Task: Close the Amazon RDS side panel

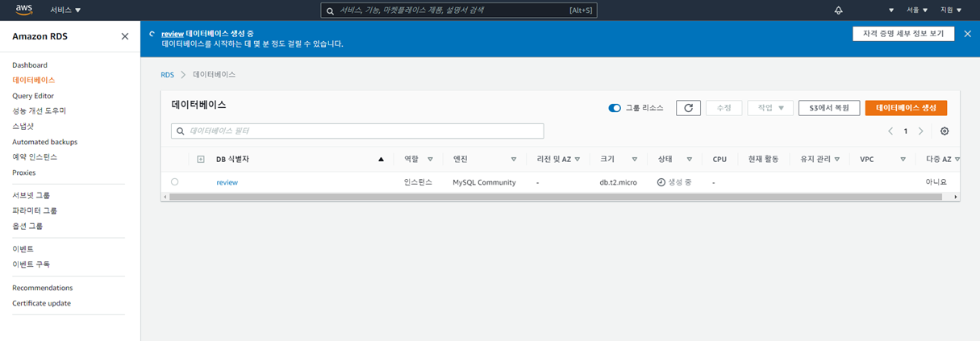Action: click(x=124, y=36)
